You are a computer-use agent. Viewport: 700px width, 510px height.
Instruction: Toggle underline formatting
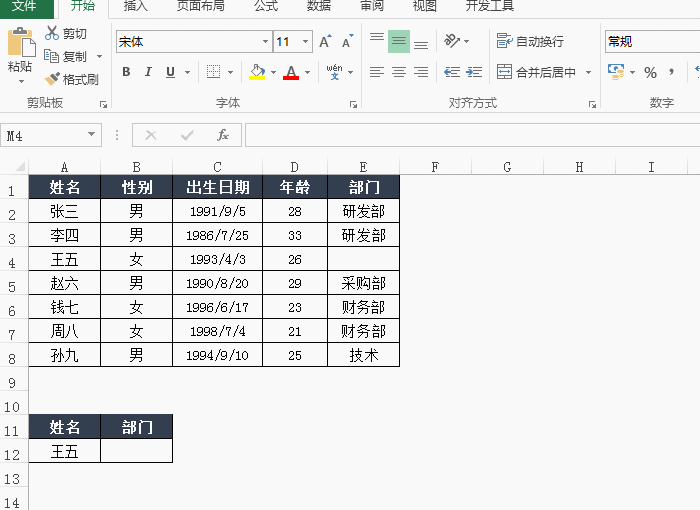(170, 71)
